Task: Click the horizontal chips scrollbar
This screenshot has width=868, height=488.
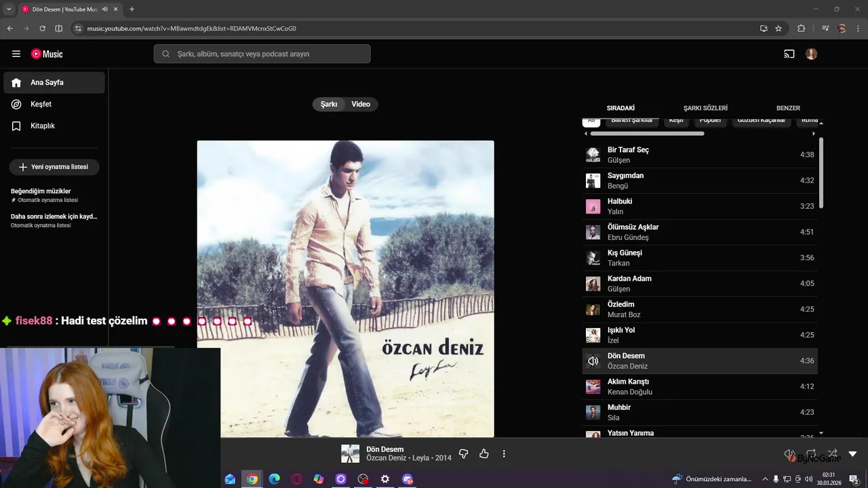Action: [x=647, y=134]
